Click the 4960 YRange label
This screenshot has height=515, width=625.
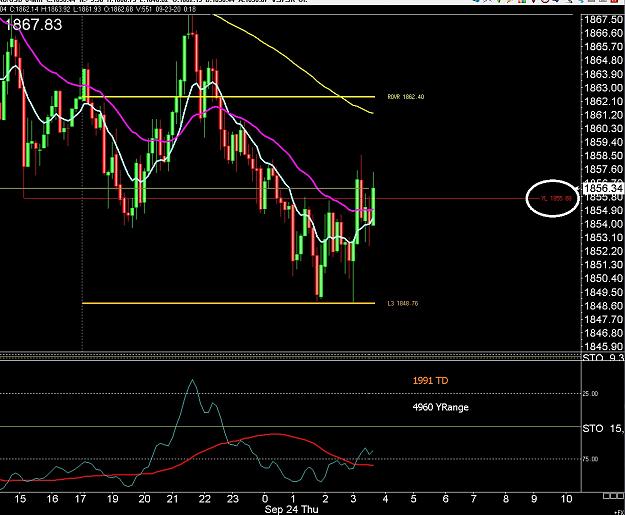click(440, 407)
